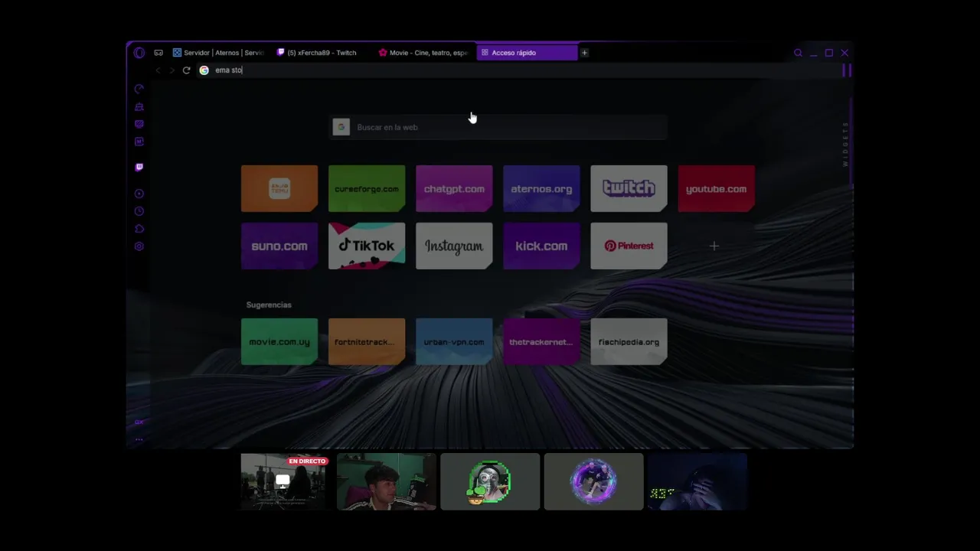
Task: Click the search tabs magnifier icon
Action: pyautogui.click(x=798, y=53)
